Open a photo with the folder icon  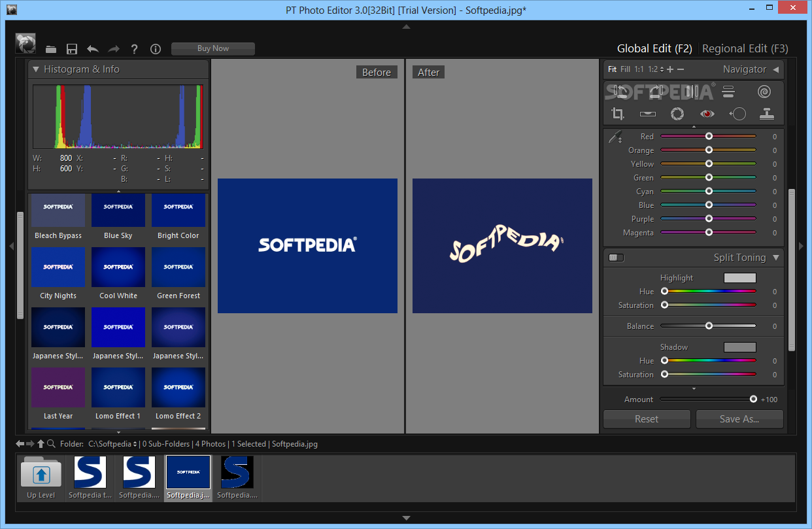[51, 49]
